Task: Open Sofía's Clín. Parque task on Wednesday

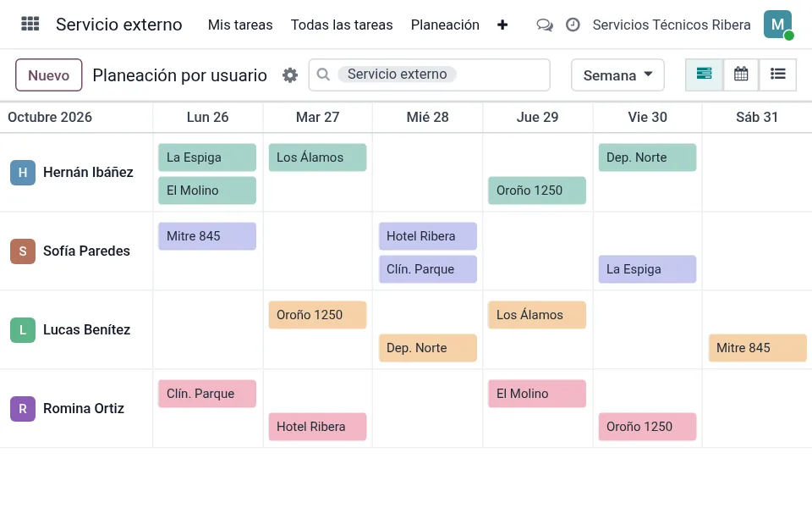Action: 428,269
